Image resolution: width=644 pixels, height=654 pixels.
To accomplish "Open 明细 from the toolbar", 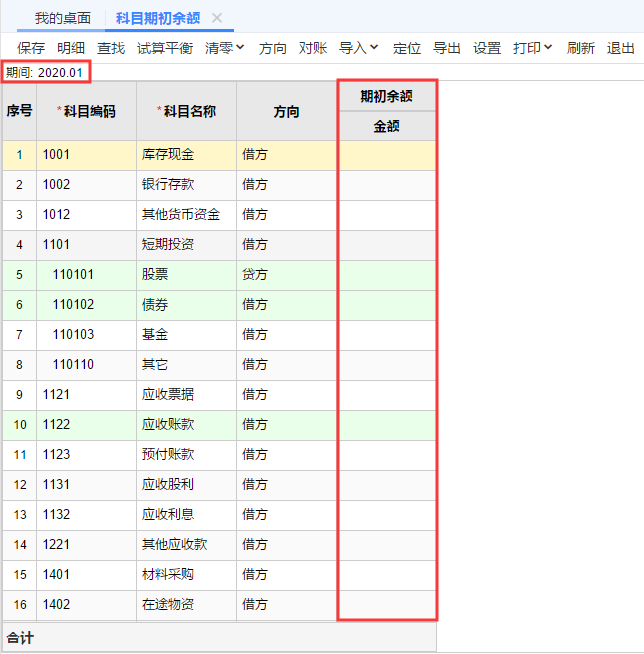I will tap(71, 48).
